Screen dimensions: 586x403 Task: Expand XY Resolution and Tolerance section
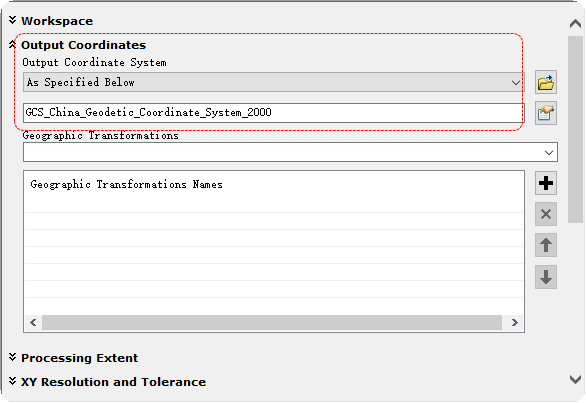pyautogui.click(x=13, y=381)
